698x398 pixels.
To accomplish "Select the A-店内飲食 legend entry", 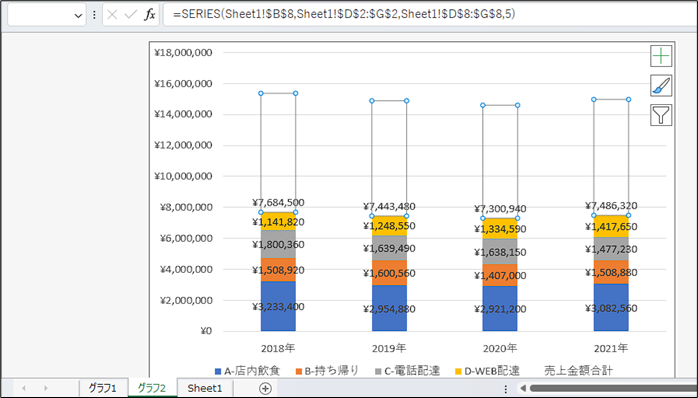I will [248, 370].
